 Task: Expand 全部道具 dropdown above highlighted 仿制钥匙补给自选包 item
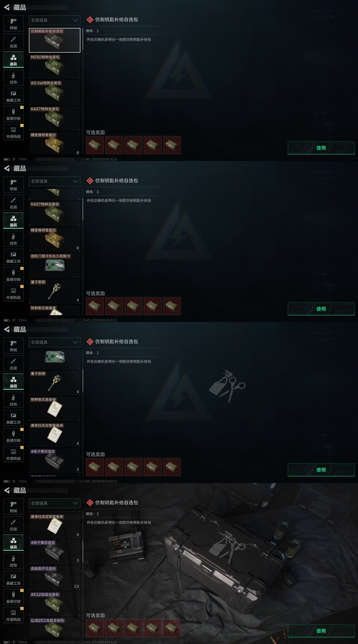click(x=55, y=20)
